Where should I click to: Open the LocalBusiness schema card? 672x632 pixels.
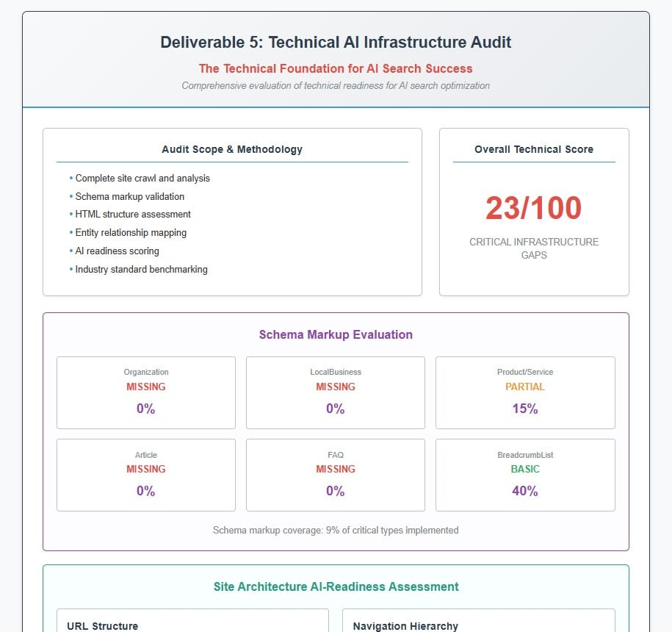336,392
